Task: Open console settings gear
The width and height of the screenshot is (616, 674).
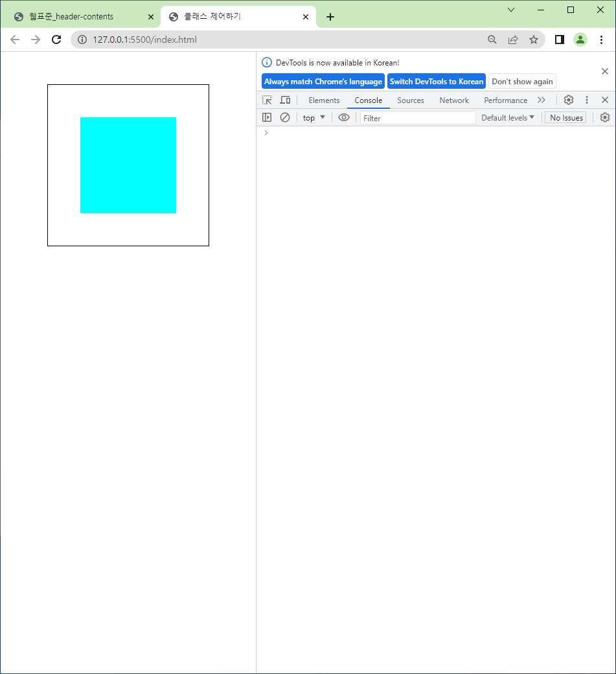Action: (x=605, y=117)
